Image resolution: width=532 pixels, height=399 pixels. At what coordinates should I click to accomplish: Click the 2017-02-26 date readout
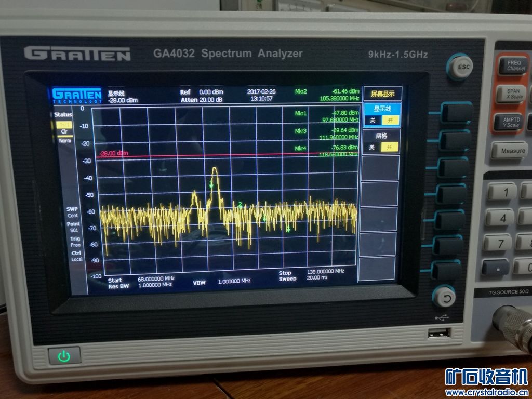[261, 91]
